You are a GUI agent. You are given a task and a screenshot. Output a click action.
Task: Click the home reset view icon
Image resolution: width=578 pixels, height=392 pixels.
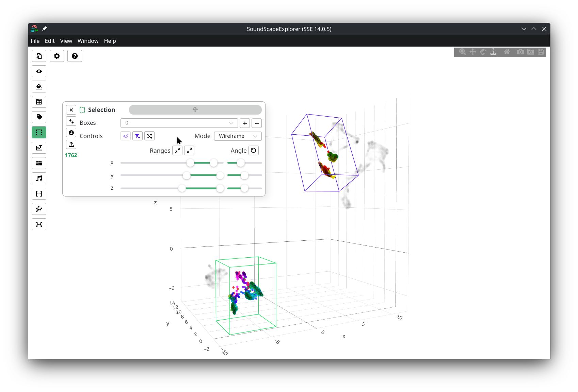click(507, 52)
